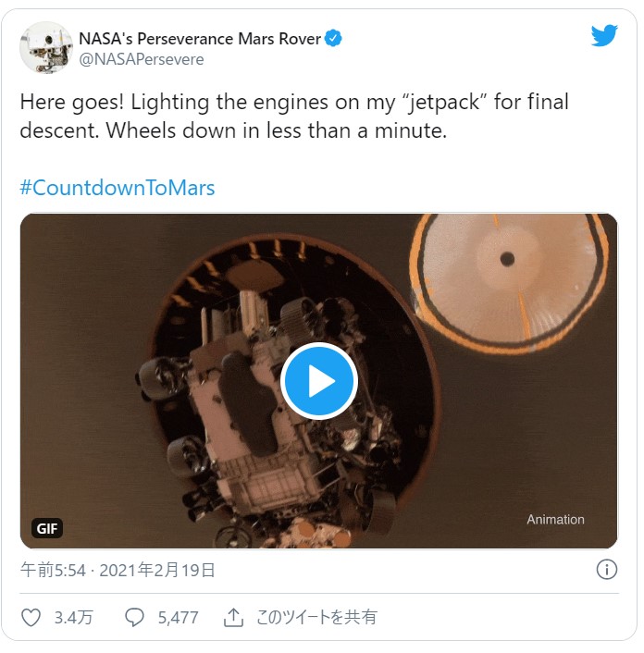Click the Animation label on the GIF

point(555,520)
